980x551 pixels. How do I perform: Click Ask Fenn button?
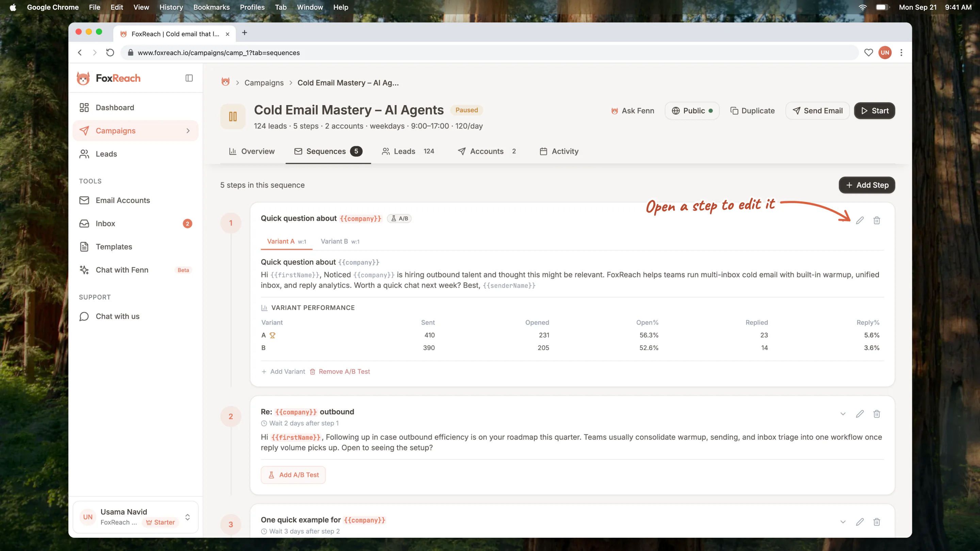[x=632, y=111]
